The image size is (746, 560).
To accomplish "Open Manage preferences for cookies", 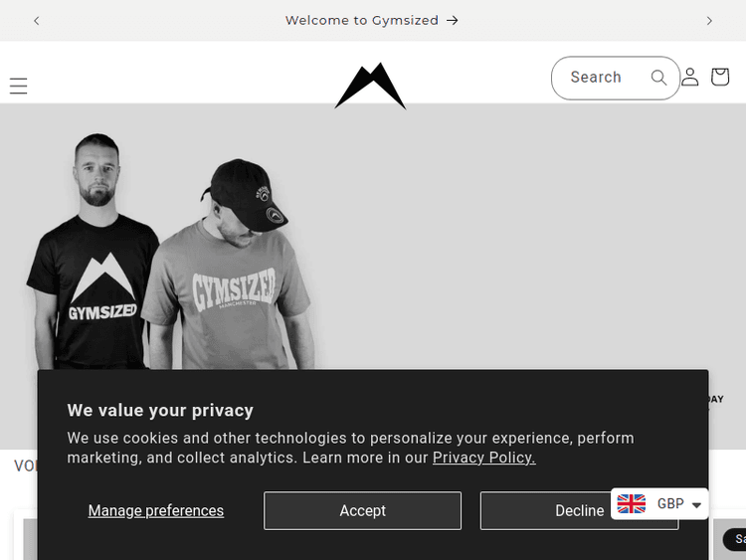I will coord(156,510).
